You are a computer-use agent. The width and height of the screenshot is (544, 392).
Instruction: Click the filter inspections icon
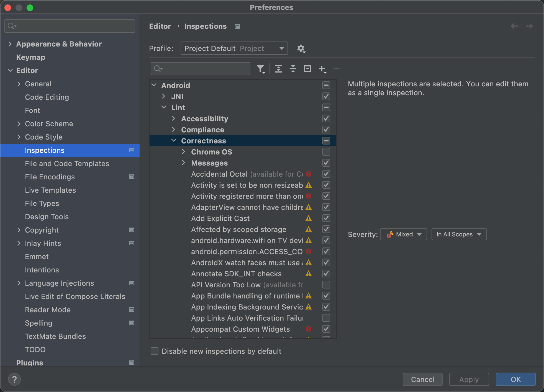click(x=261, y=68)
